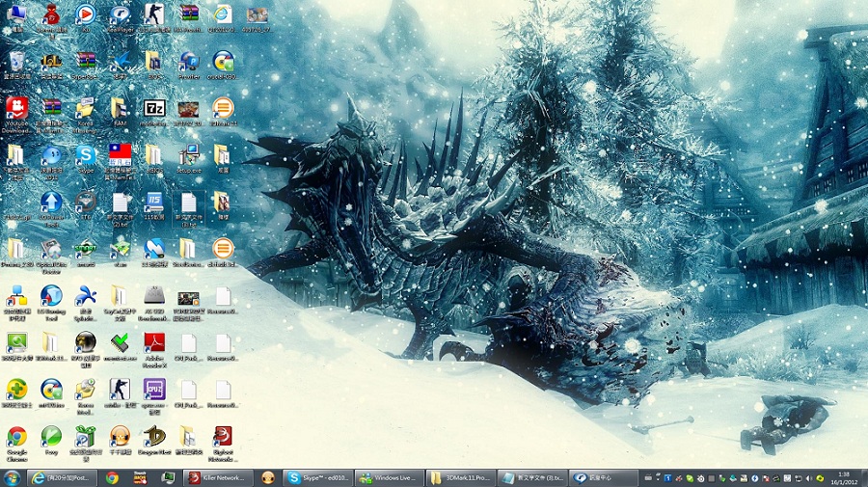Switch to Skype taskbar window
This screenshot has width=868, height=487.
pyautogui.click(x=316, y=477)
